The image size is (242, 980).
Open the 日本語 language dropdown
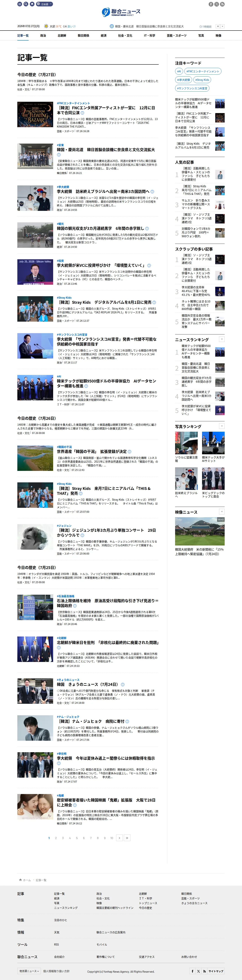44,4
